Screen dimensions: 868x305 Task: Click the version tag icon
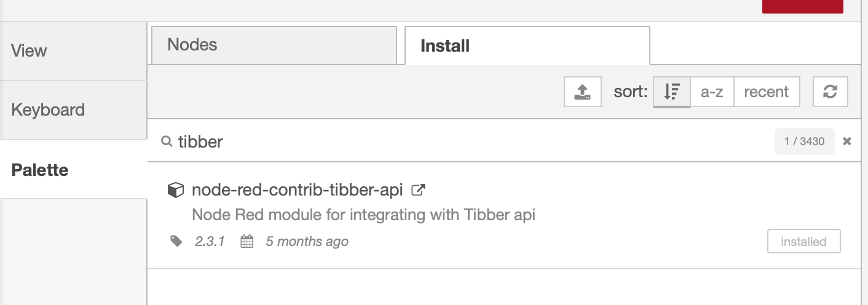[x=176, y=241]
